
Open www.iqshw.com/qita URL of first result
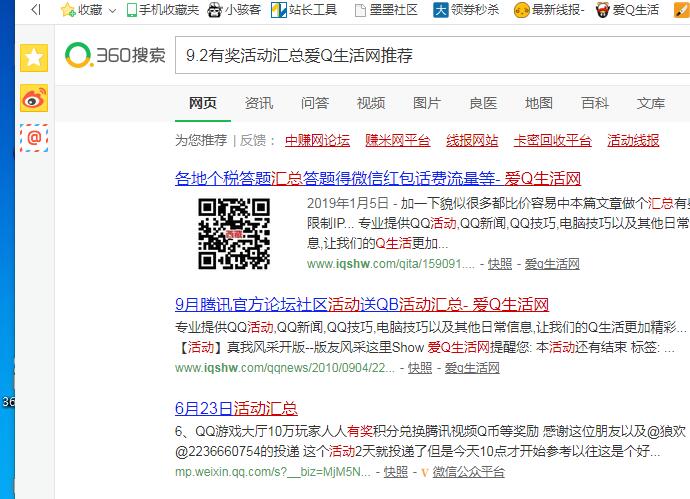pyautogui.click(x=391, y=264)
